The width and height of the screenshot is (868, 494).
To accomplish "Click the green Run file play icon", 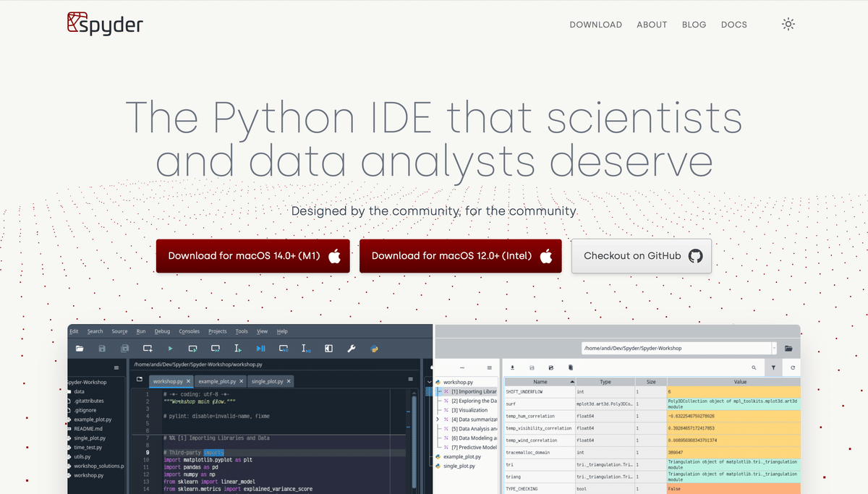I will 171,349.
